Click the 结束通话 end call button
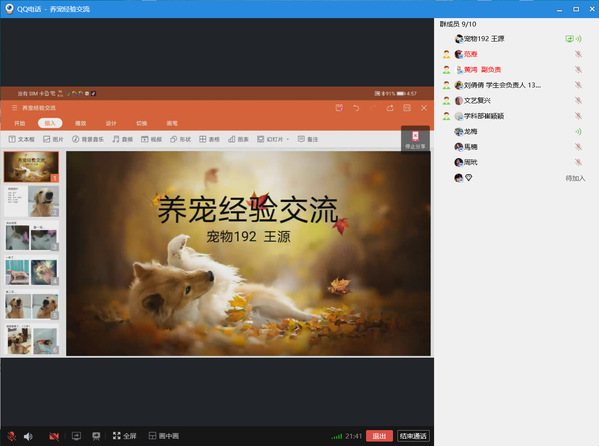 pos(413,436)
